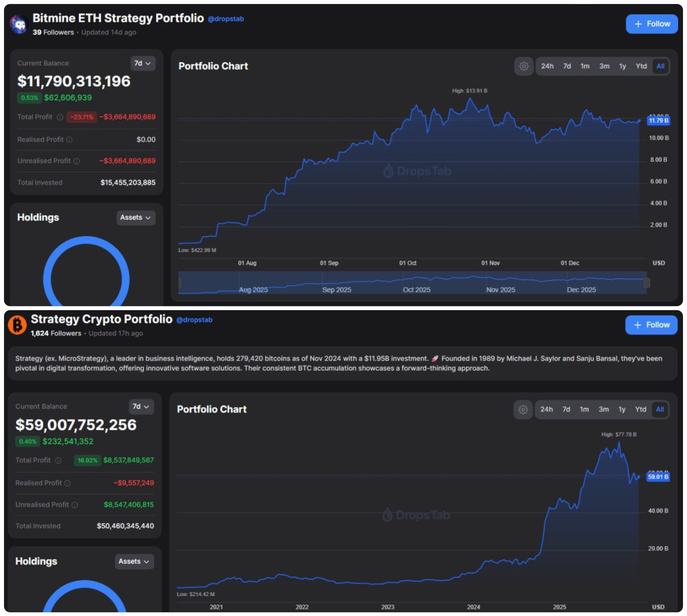
Task: Select 24h range on Bitmine chart
Action: coord(547,66)
